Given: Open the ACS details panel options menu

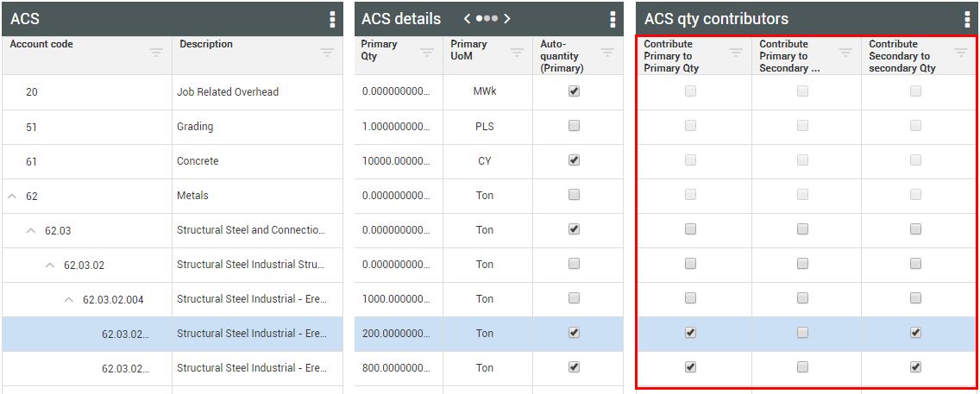Looking at the screenshot, I should (612, 20).
